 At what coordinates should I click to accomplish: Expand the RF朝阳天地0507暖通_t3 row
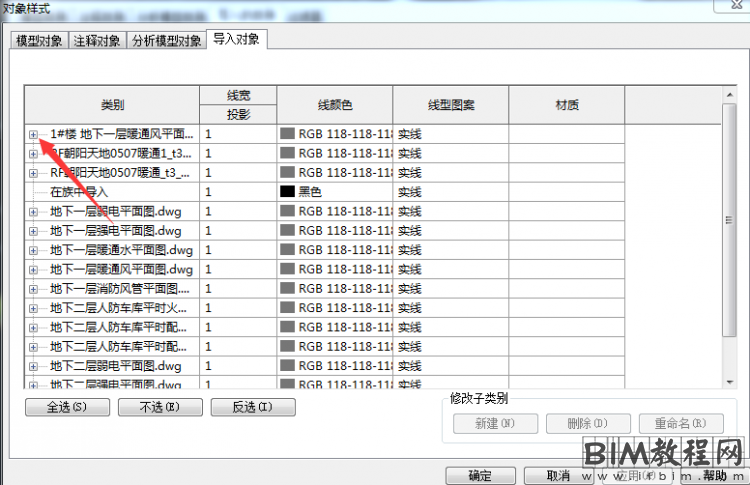(33, 173)
